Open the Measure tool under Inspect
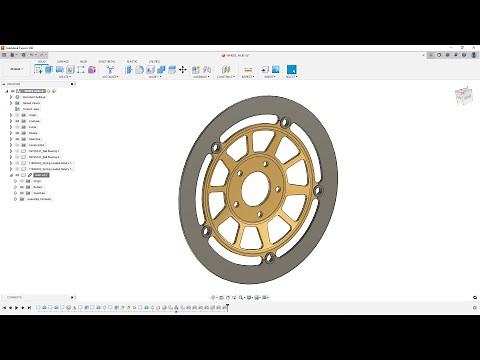This screenshot has width=480, height=360. (248, 69)
